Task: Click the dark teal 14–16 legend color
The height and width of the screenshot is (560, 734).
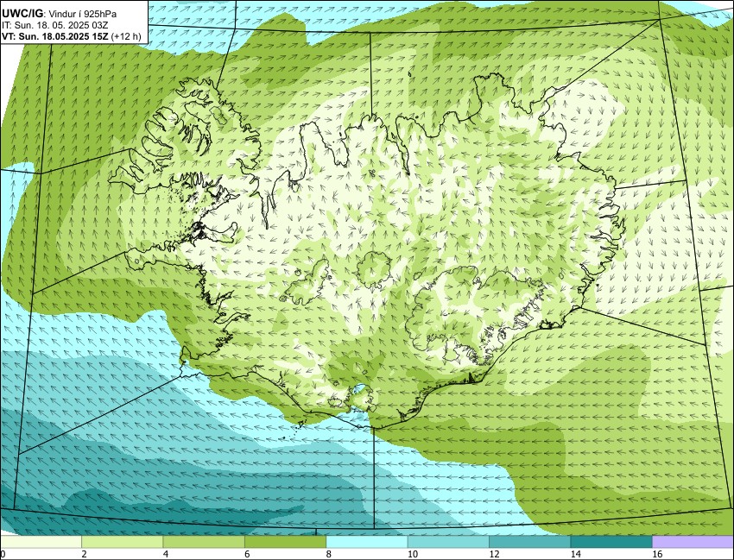Action: (611, 542)
